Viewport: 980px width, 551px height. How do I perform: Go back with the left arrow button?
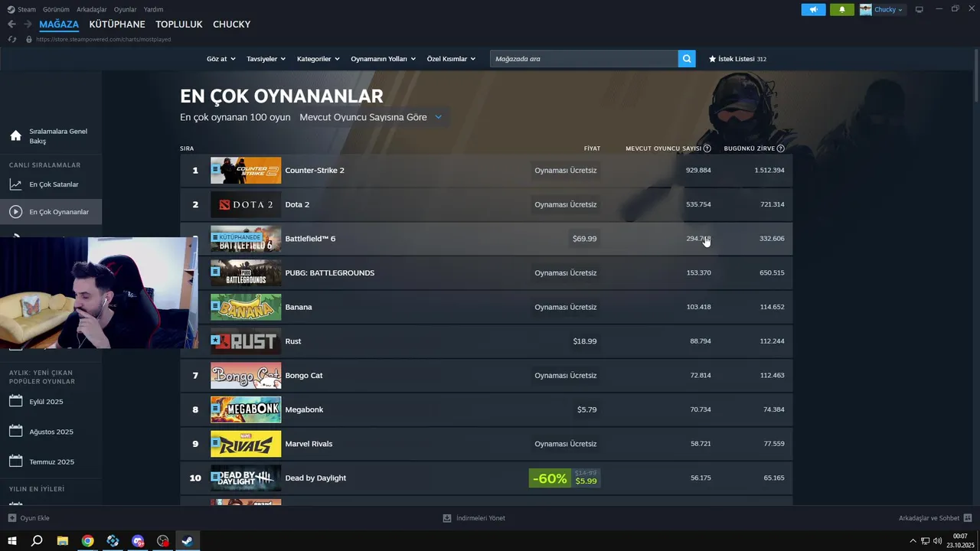pos(11,24)
